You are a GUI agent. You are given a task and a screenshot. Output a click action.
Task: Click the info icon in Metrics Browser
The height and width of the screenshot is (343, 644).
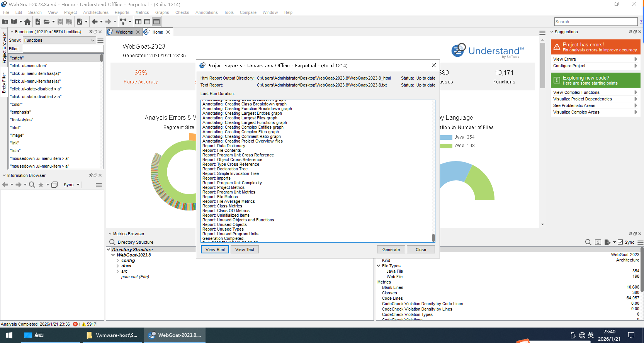point(598,242)
